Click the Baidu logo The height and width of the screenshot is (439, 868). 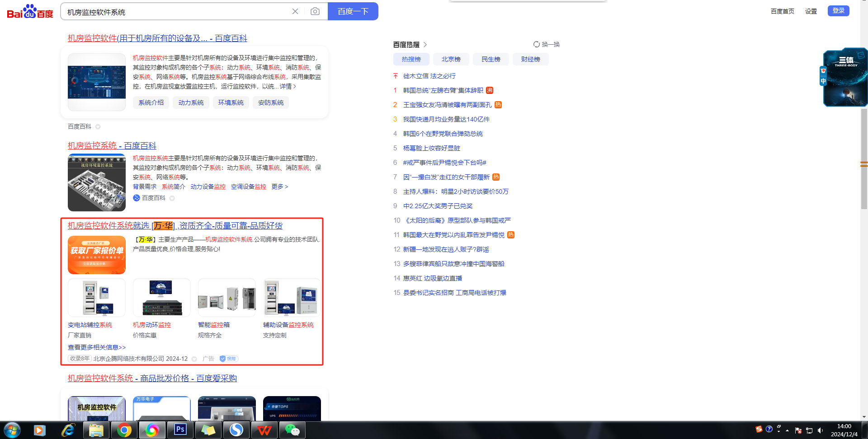click(x=30, y=12)
